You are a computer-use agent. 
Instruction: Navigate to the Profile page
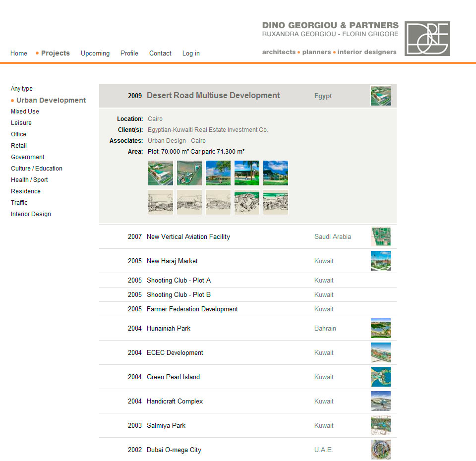point(129,54)
